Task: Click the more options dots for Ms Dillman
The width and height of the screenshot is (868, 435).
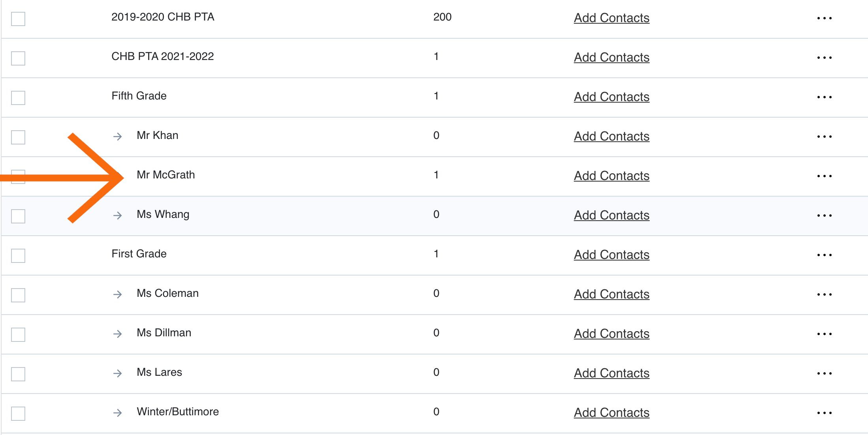Action: coord(824,334)
